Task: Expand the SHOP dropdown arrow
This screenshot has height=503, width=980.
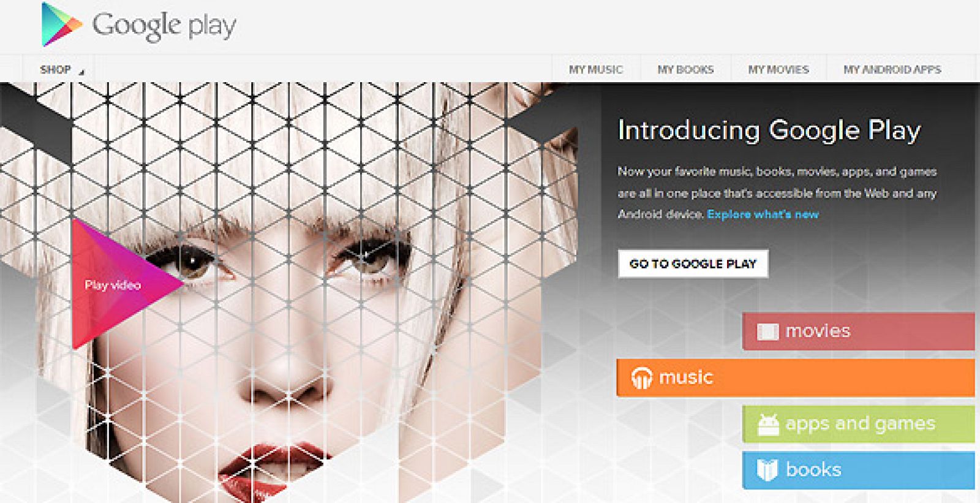Action: click(x=81, y=72)
